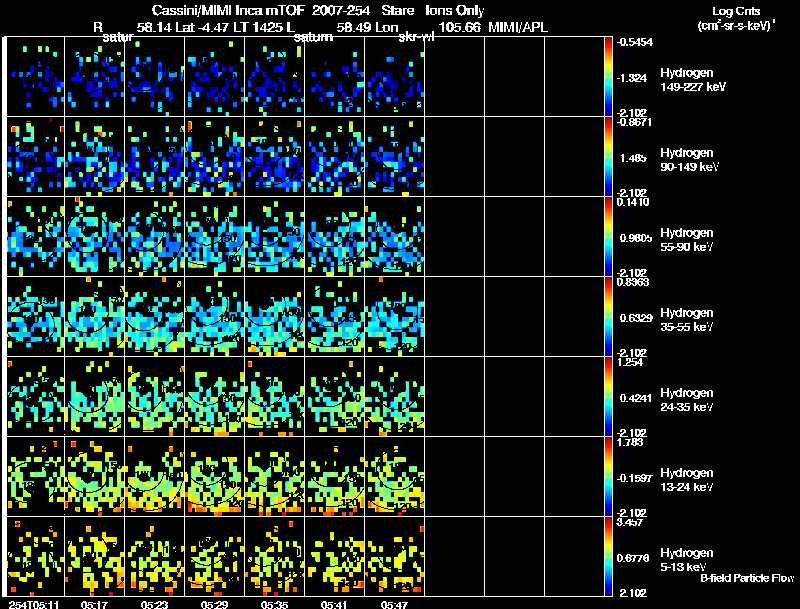Select the 'Hydrogen 24-35 keV' label

coord(687,400)
